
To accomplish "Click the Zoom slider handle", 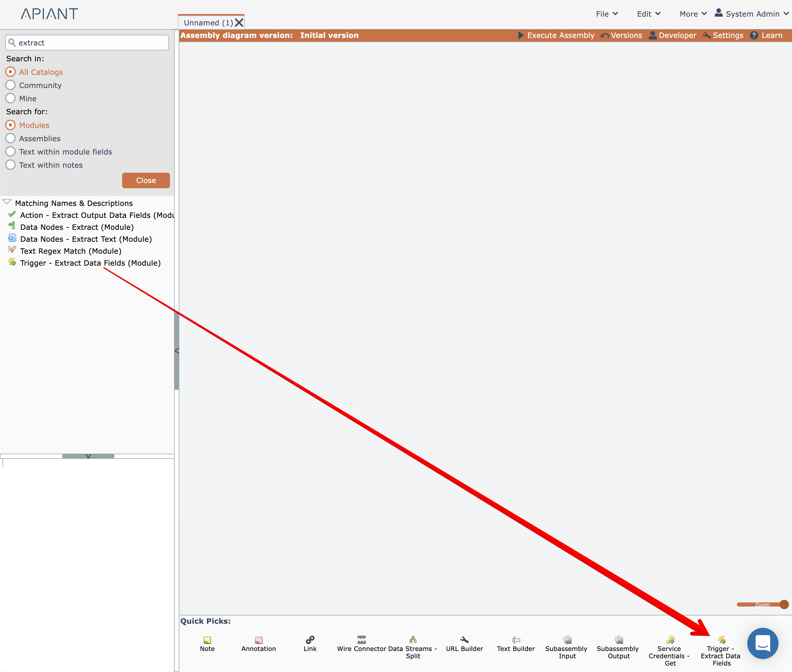I will pyautogui.click(x=784, y=604).
